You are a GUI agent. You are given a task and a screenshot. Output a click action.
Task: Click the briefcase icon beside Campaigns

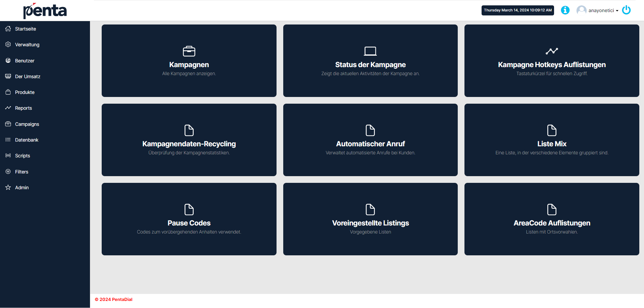coord(8,124)
